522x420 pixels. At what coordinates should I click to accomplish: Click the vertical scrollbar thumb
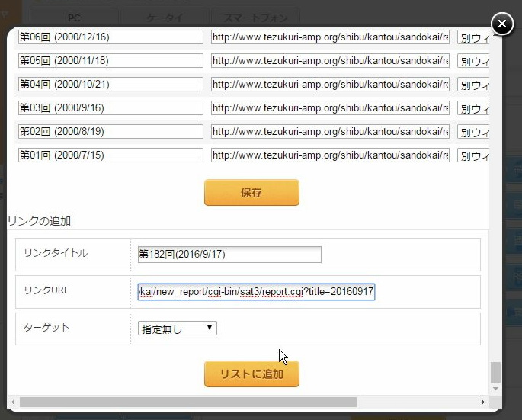[x=496, y=372]
